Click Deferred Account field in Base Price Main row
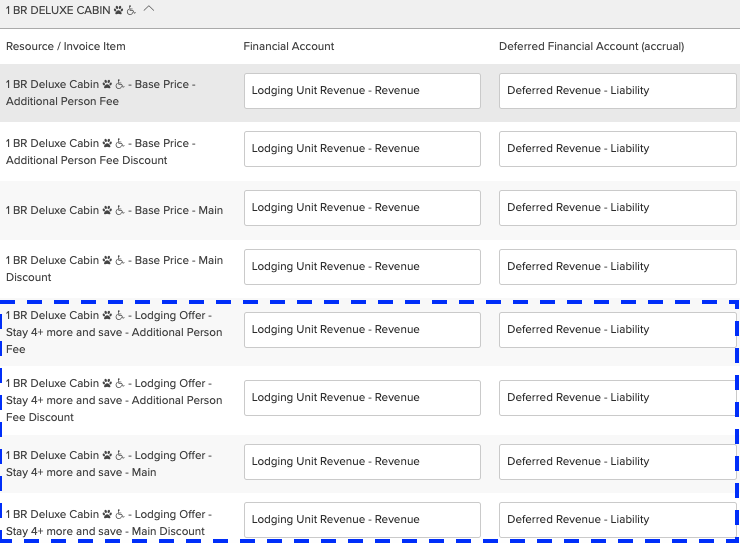Image resolution: width=740 pixels, height=543 pixels. tap(617, 208)
